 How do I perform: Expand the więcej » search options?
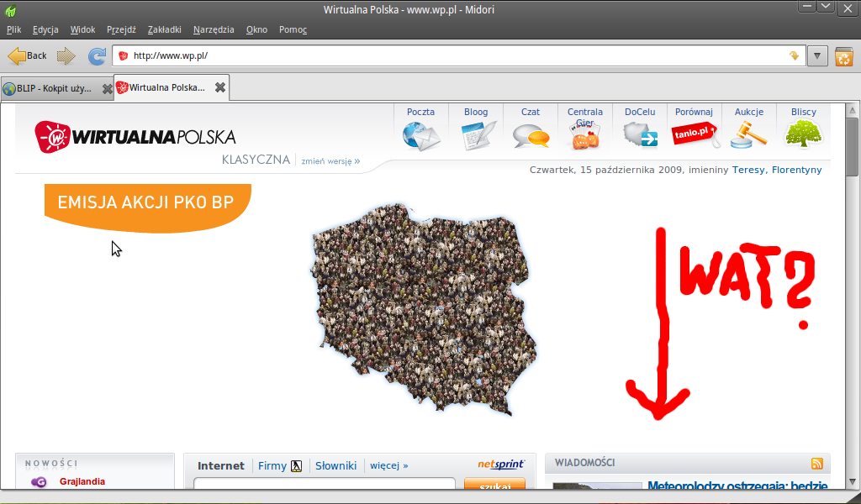(388, 465)
